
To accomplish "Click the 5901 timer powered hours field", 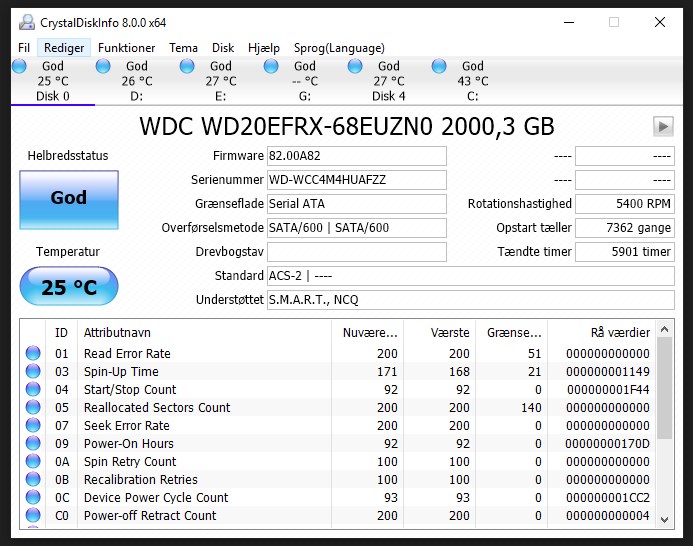I will pos(625,252).
